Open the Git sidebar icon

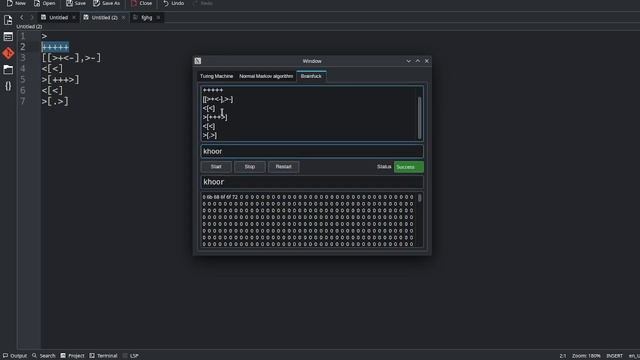tap(8, 53)
